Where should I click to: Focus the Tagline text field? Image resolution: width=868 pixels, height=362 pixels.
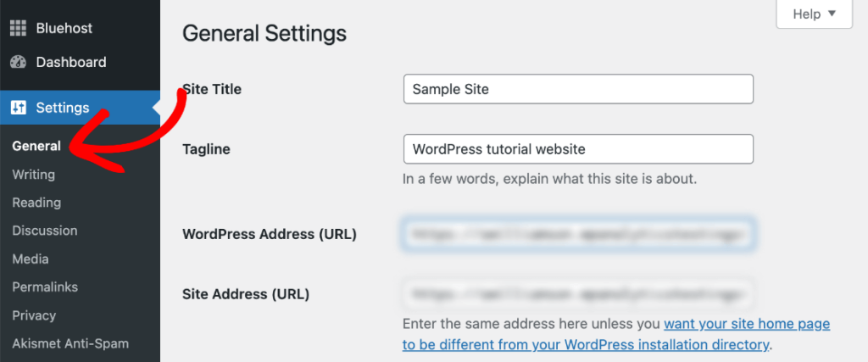click(x=578, y=149)
